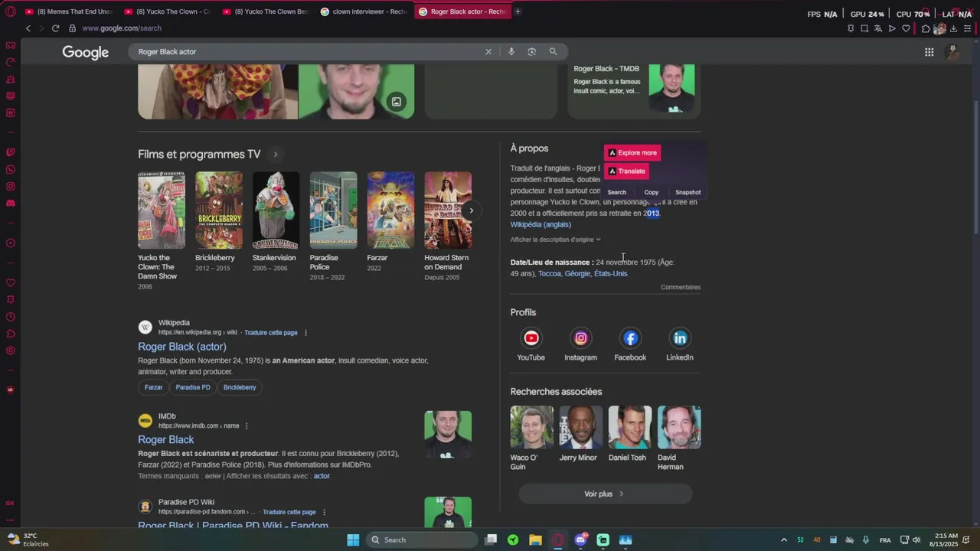Click the Farzar chip under Wikipedia result
The image size is (980, 551).
pos(154,387)
